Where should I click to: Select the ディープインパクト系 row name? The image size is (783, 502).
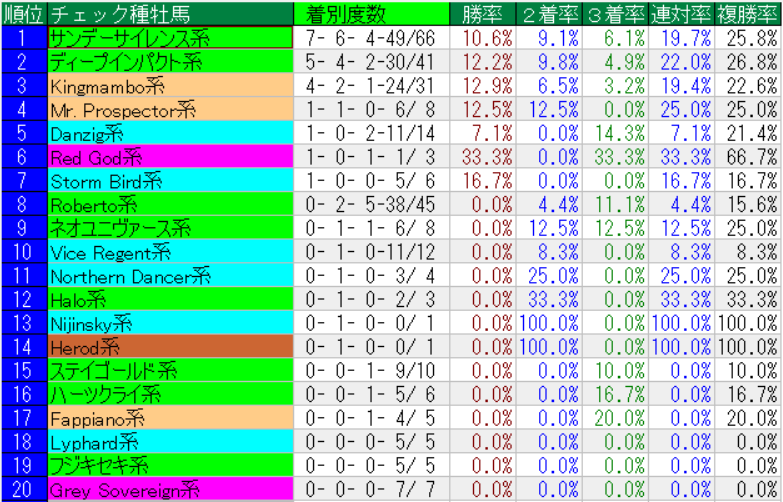click(x=170, y=62)
